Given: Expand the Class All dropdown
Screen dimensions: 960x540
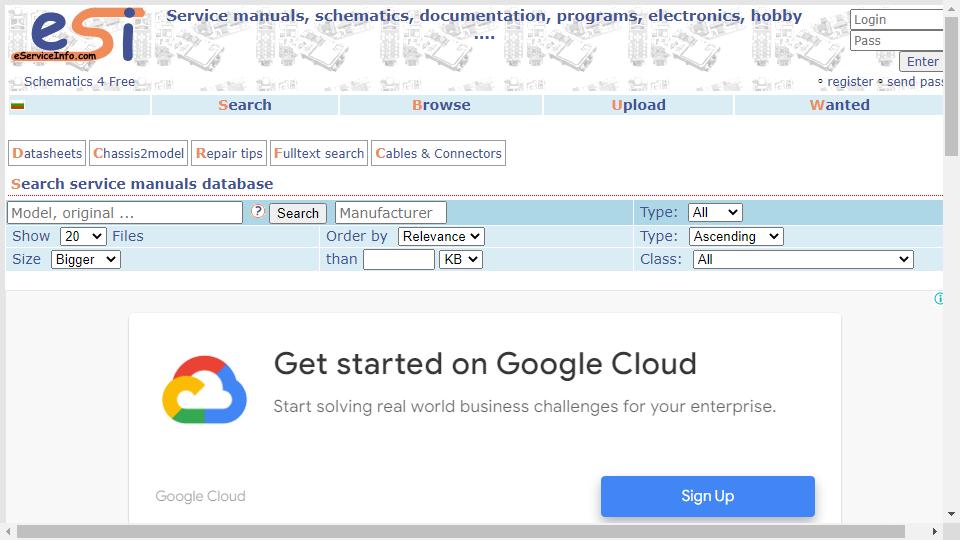Looking at the screenshot, I should [803, 260].
